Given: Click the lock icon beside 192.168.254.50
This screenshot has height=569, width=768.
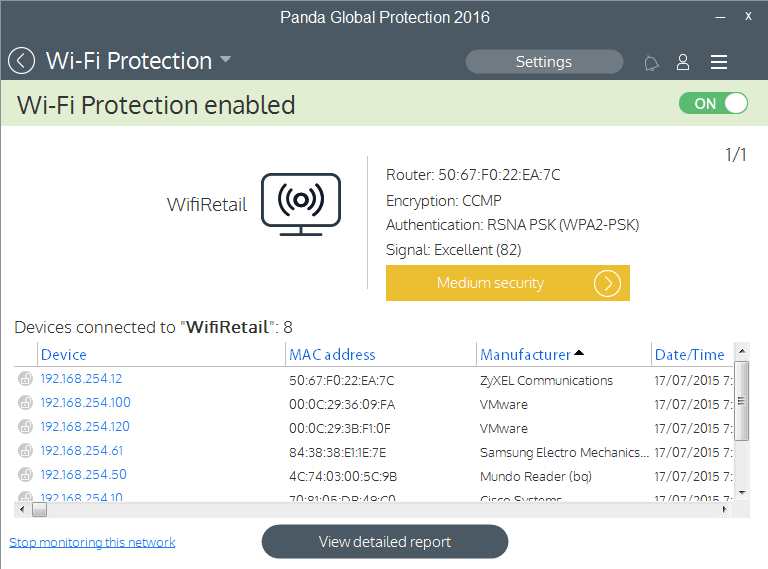Looking at the screenshot, I should point(25,474).
